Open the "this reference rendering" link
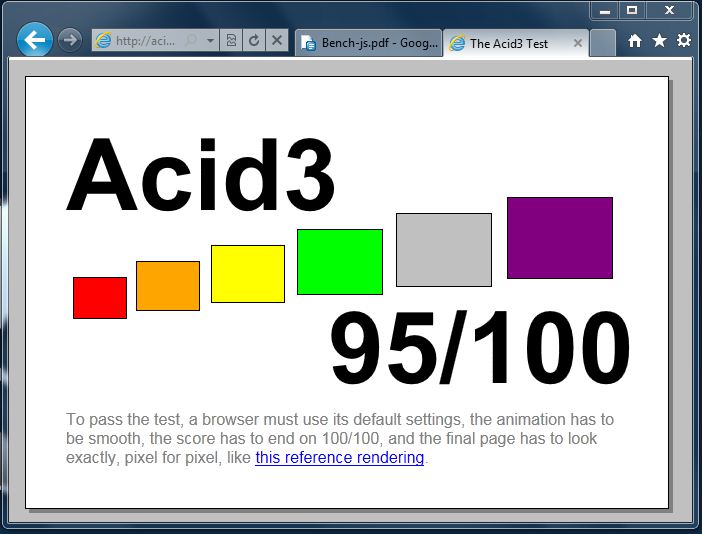The image size is (702, 534). pos(339,458)
